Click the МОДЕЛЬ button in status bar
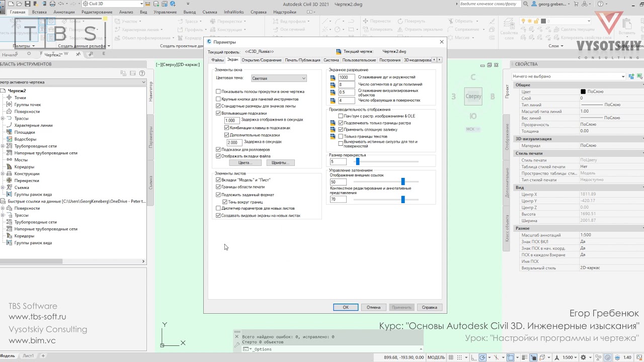The width and height of the screenshot is (644, 362). click(436, 357)
